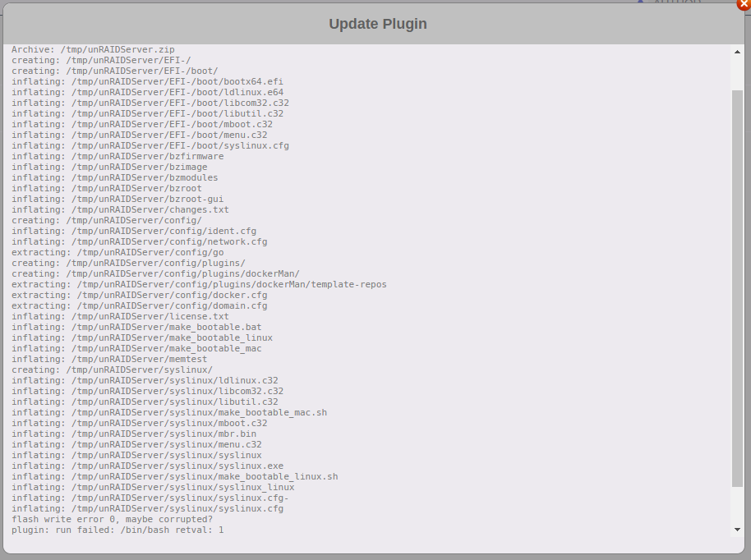The width and height of the screenshot is (751, 560).
Task: Click the line ending in 'syslinux/syslinux'
Action: coord(137,455)
